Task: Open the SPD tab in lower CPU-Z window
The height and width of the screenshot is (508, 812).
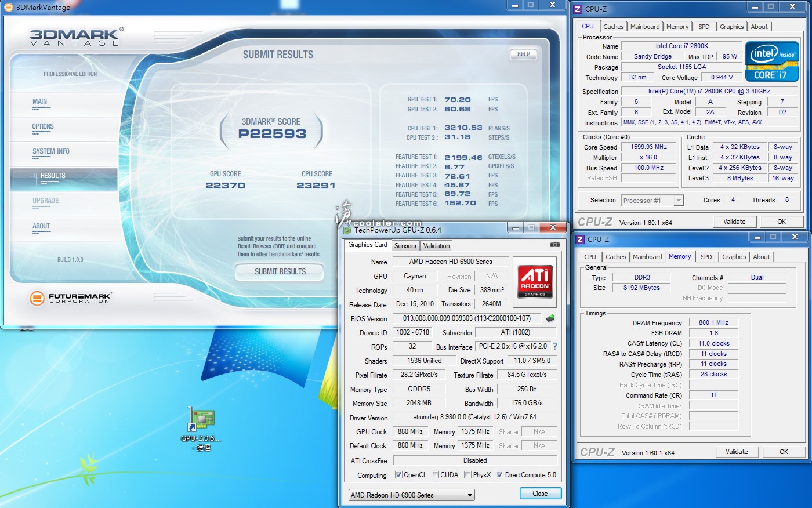Action: tap(706, 257)
